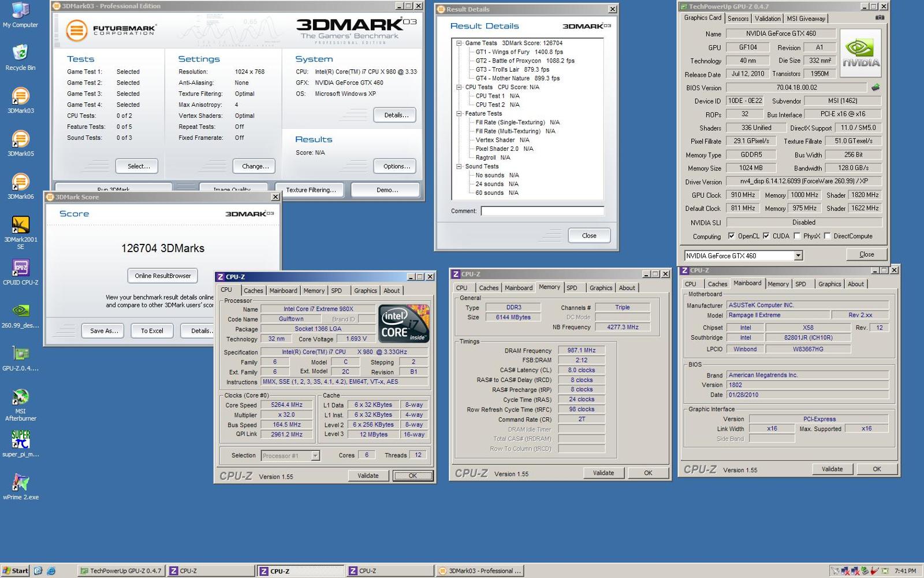The image size is (924, 578).
Task: Select GT4 - Mother Nature result row
Action: tap(517, 78)
